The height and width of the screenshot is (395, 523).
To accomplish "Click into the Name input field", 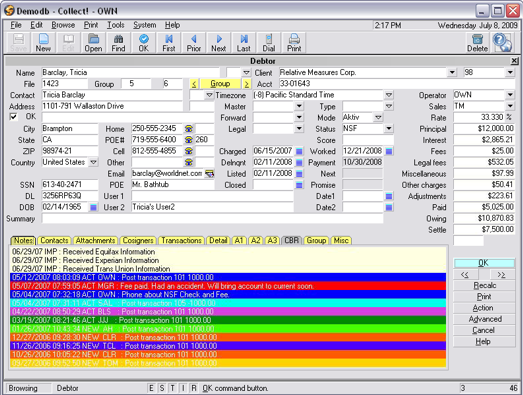I will (130, 72).
